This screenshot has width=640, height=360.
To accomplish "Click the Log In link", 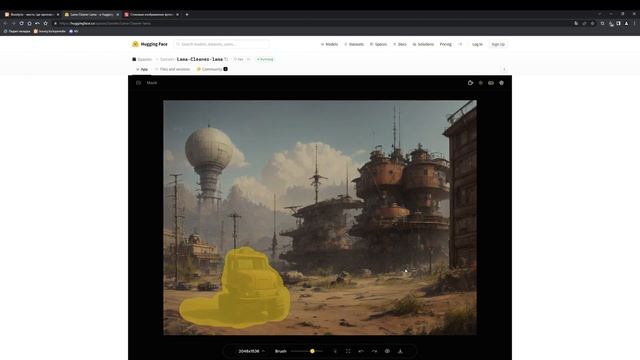I will pyautogui.click(x=477, y=44).
